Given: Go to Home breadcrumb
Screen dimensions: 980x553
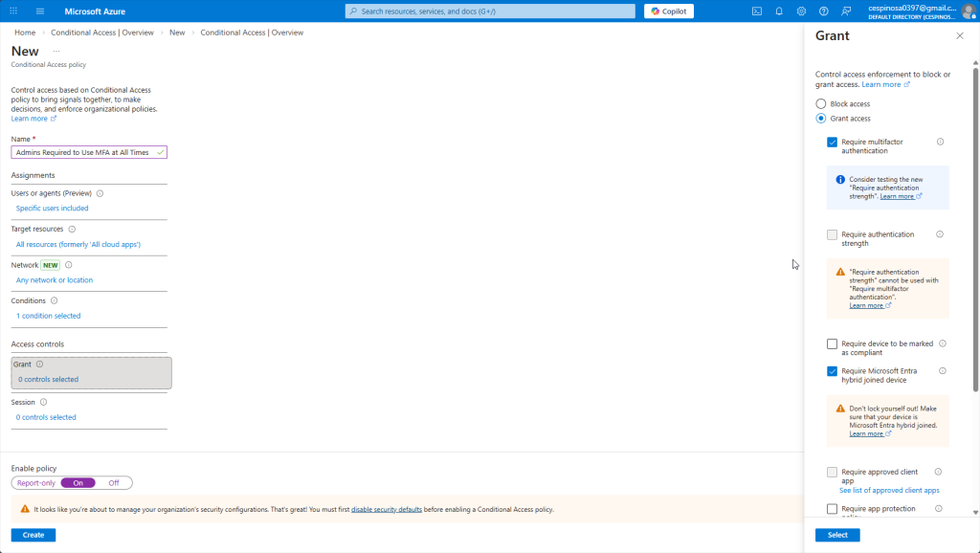Looking at the screenshot, I should click(x=25, y=33).
